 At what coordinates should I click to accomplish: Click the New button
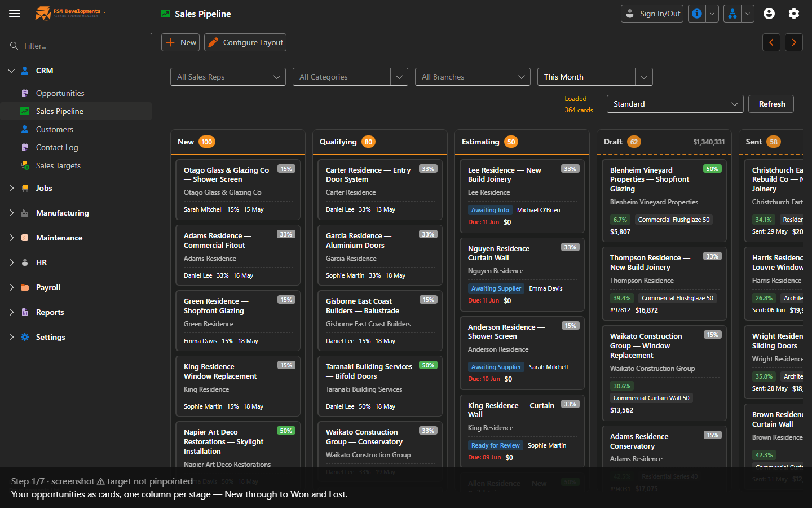pyautogui.click(x=180, y=42)
